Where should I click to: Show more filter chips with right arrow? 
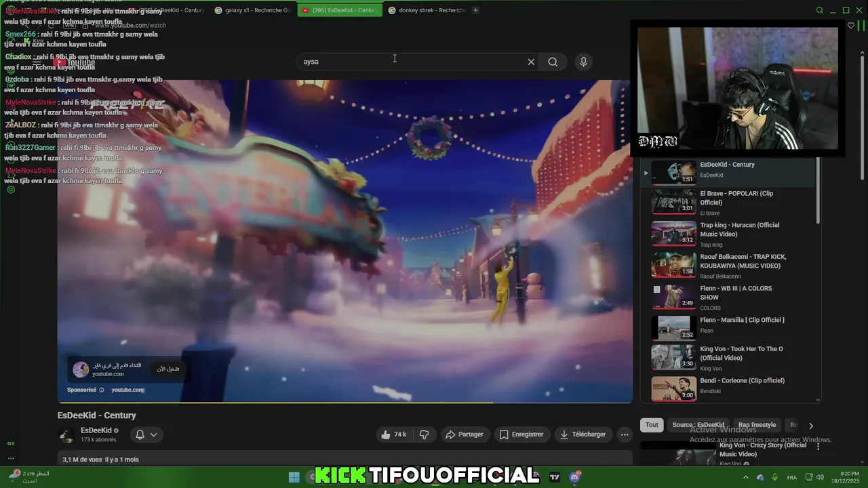tap(810, 426)
